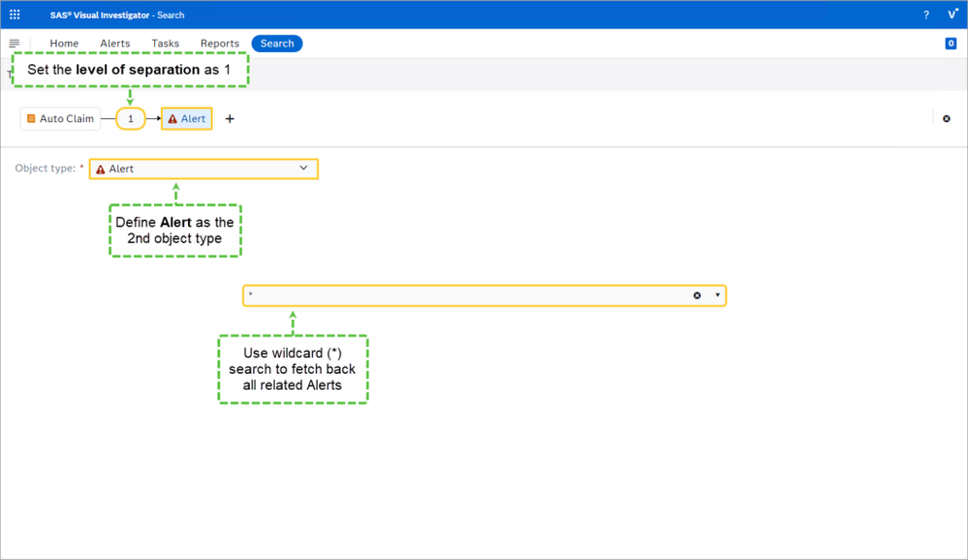The width and height of the screenshot is (968, 560).
Task: Select the Search tab
Action: click(277, 44)
